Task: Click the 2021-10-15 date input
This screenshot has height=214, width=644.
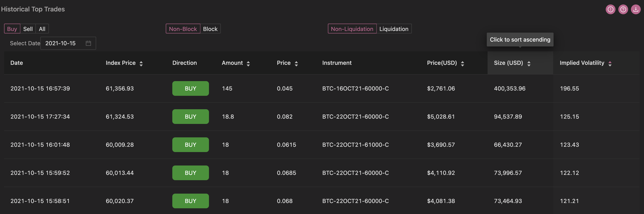Action: 68,43
